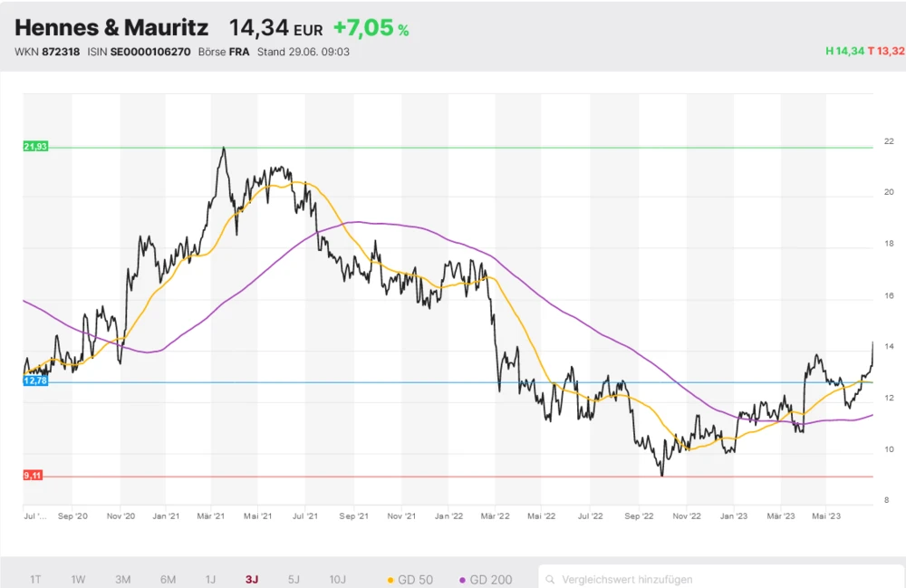Show the 10J time range

pos(337,579)
